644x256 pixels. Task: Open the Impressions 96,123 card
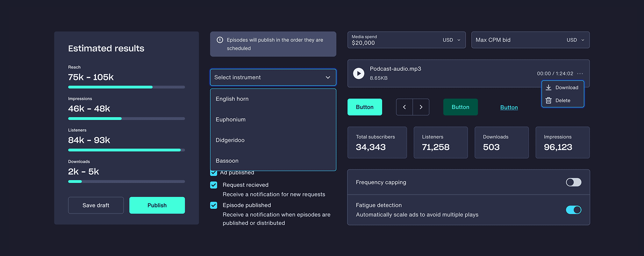pyautogui.click(x=563, y=142)
